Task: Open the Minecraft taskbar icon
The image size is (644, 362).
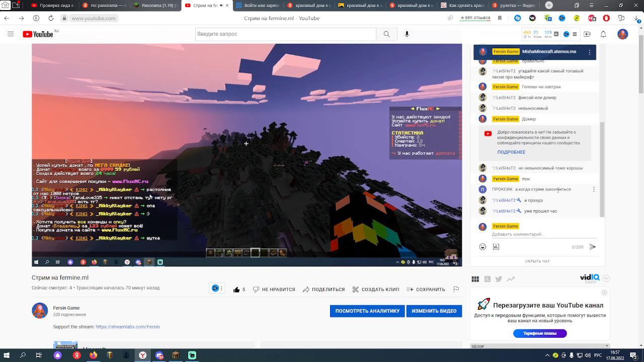Action: point(176,355)
